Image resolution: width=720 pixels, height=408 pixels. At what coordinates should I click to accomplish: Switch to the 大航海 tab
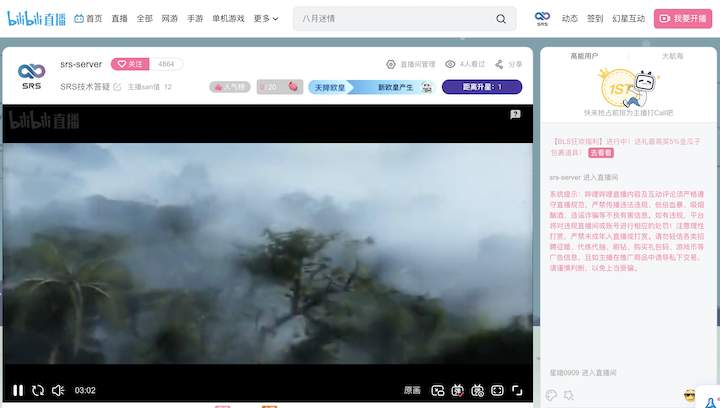(x=673, y=56)
